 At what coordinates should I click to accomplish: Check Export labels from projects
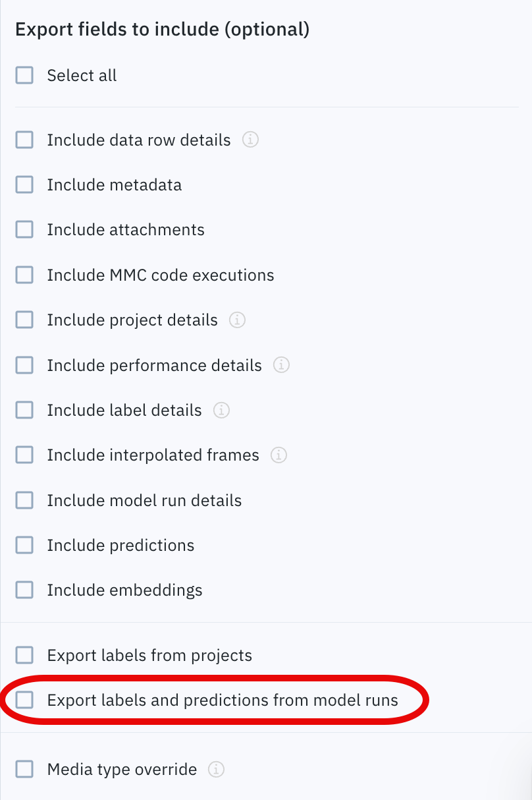tap(24, 656)
